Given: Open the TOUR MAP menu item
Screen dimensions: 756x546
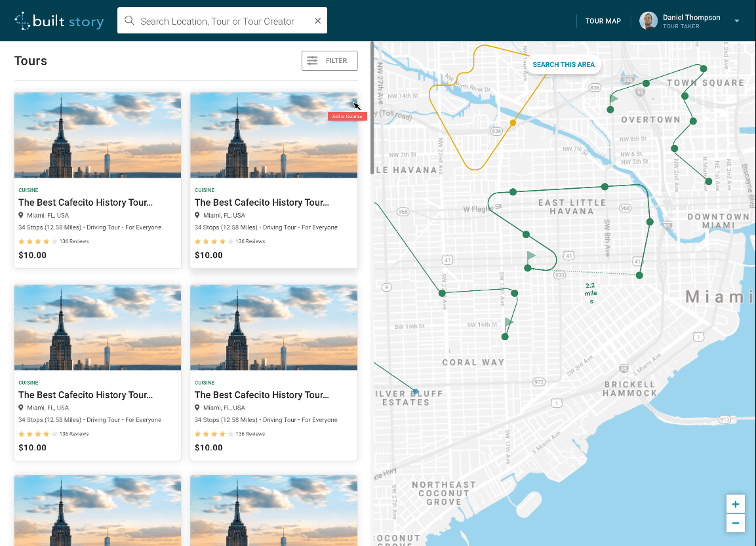Looking at the screenshot, I should 603,21.
